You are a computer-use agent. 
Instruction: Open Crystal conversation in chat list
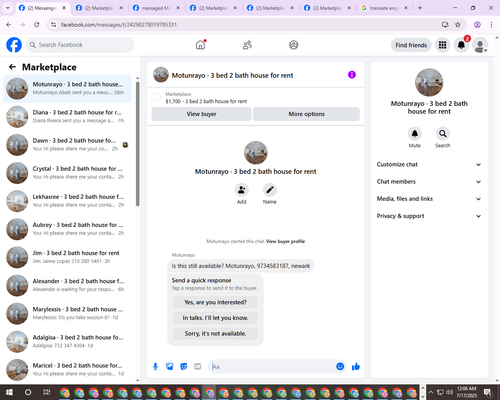click(x=67, y=173)
